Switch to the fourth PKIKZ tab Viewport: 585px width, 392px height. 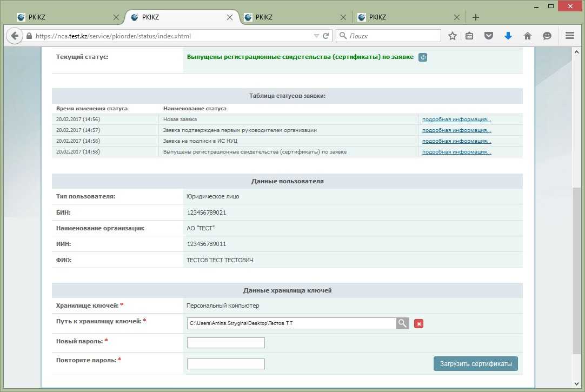pyautogui.click(x=405, y=17)
